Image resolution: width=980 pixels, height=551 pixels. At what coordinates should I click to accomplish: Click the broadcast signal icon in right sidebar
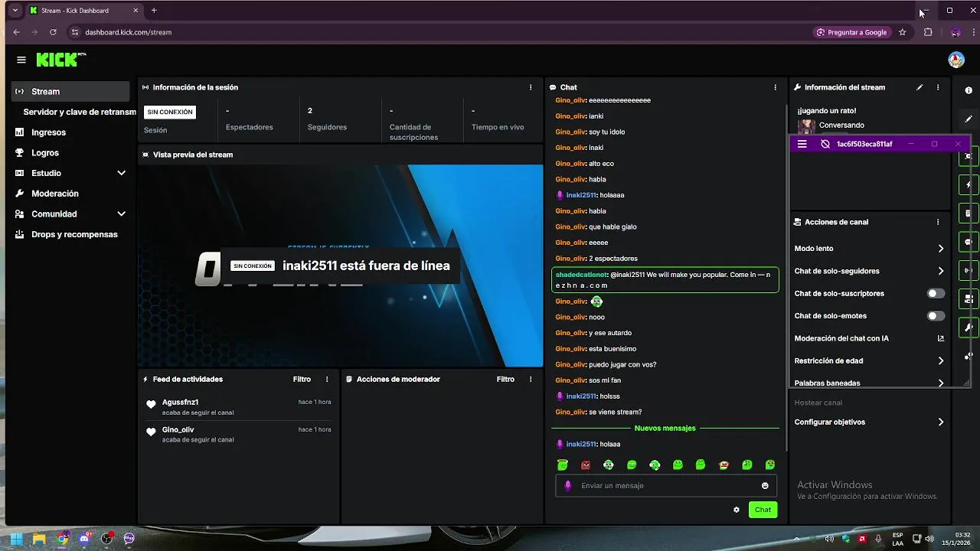point(969,270)
